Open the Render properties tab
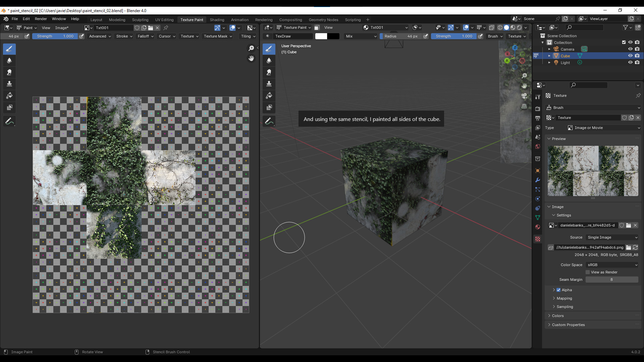Screen dimensions: 644x362 [x=538, y=109]
